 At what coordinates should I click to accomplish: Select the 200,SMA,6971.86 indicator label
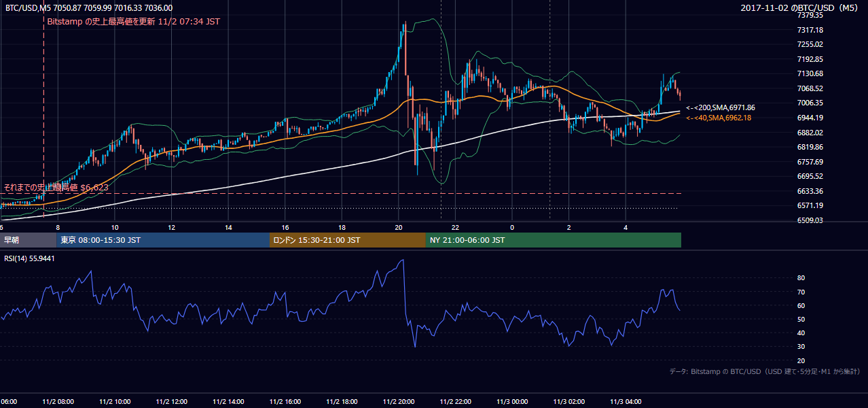721,107
